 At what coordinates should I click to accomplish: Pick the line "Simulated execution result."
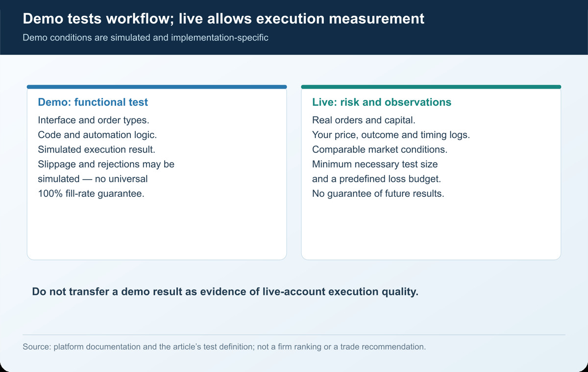pyautogui.click(x=97, y=149)
